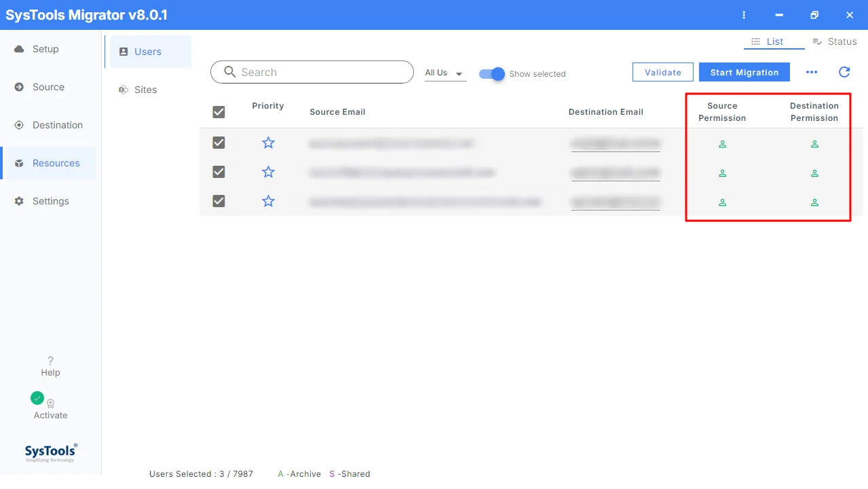The width and height of the screenshot is (868, 489).
Task: Edit first row's Destination Email field
Action: point(616,144)
